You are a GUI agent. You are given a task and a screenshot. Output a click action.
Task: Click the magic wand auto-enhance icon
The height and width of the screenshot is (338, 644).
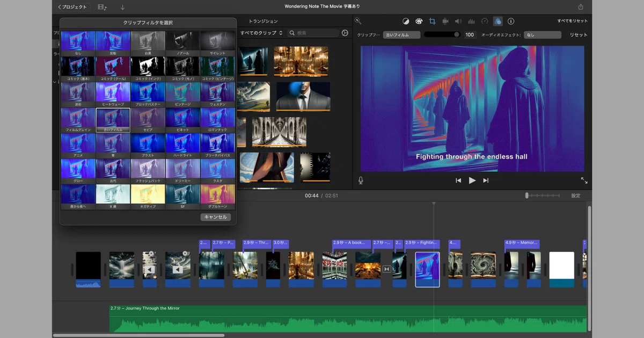point(358,21)
